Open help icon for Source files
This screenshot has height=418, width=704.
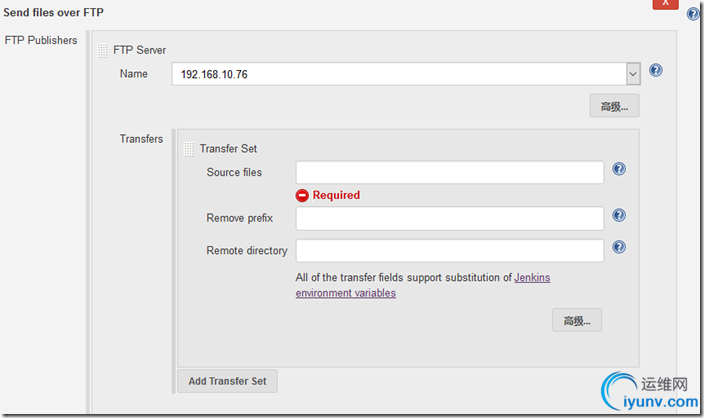[x=619, y=169]
